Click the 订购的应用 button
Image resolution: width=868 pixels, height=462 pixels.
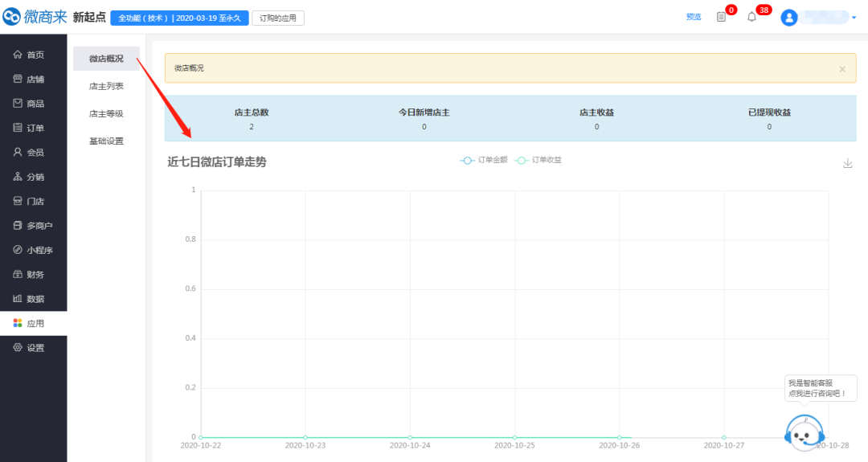coord(278,18)
